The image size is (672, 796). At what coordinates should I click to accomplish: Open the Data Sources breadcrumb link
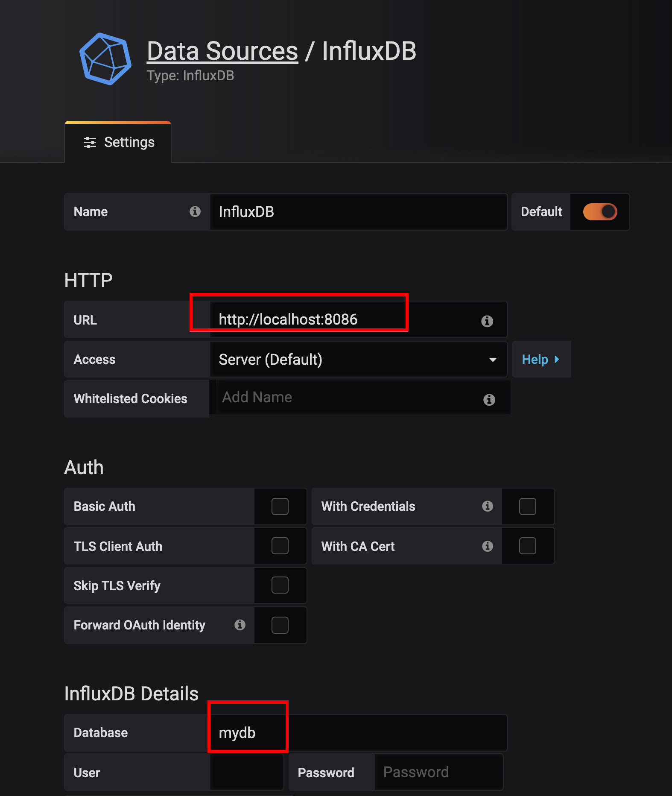222,51
